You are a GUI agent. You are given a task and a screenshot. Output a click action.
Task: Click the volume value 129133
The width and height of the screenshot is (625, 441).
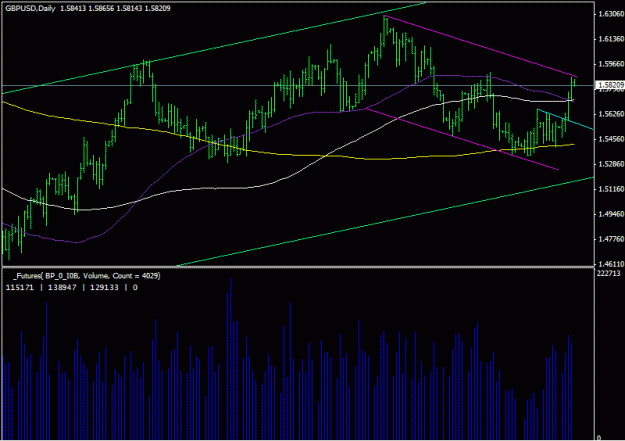104,287
